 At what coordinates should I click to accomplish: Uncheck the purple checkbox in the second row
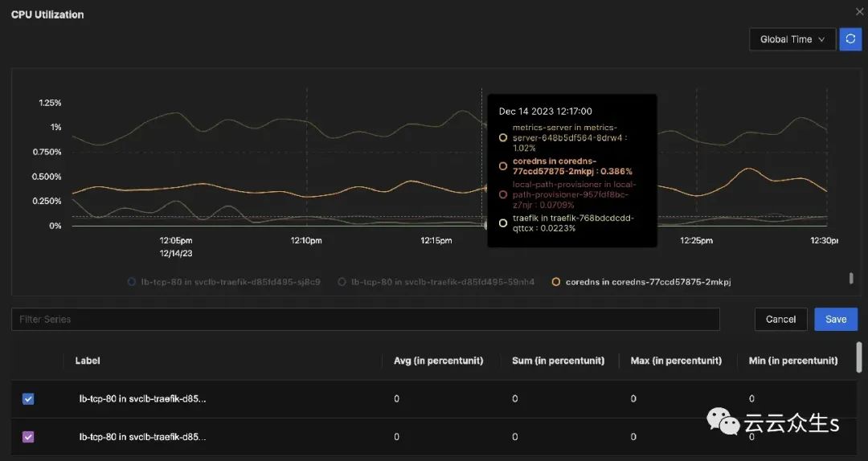pos(28,437)
